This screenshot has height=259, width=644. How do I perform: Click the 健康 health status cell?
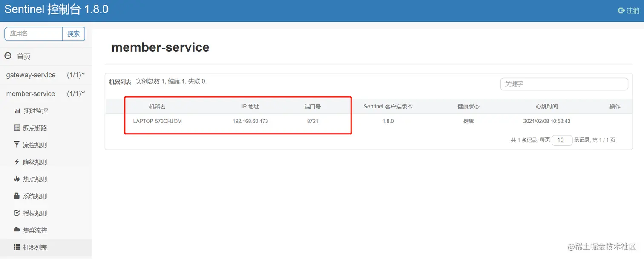click(x=469, y=121)
